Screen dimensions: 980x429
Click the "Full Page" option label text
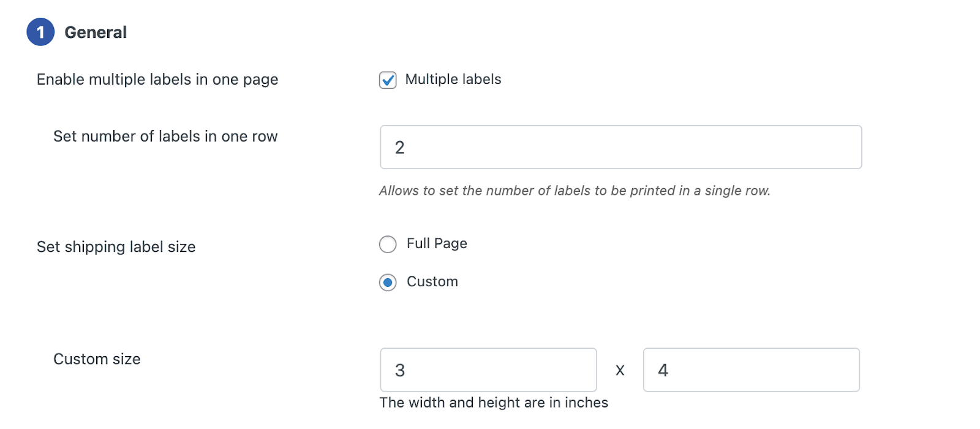tap(437, 244)
